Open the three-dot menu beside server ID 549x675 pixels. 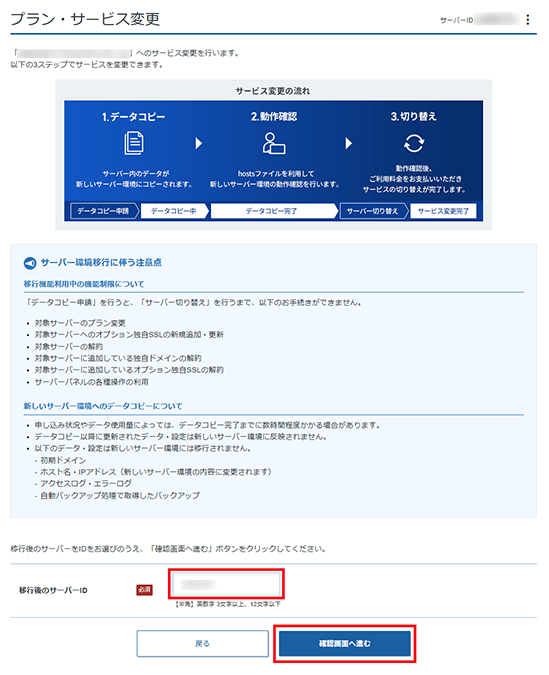527,19
